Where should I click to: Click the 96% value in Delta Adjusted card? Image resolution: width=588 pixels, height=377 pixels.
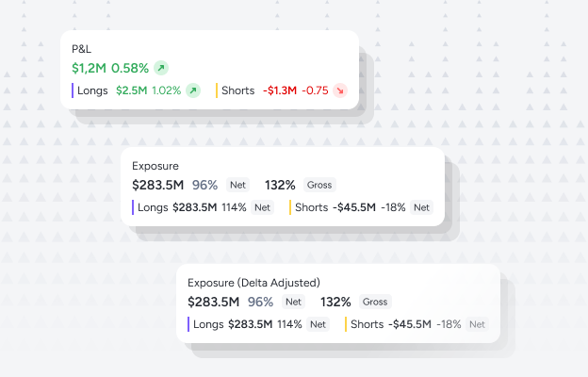(x=260, y=302)
